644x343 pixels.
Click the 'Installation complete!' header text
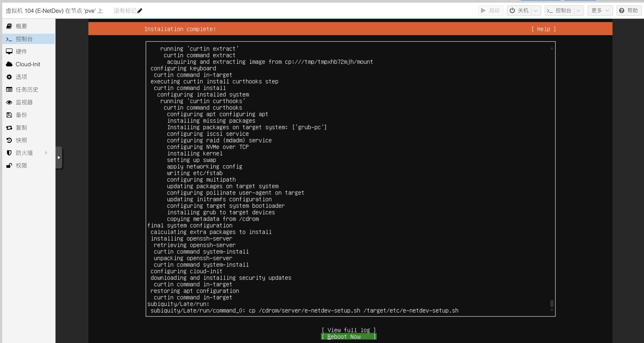(x=180, y=29)
